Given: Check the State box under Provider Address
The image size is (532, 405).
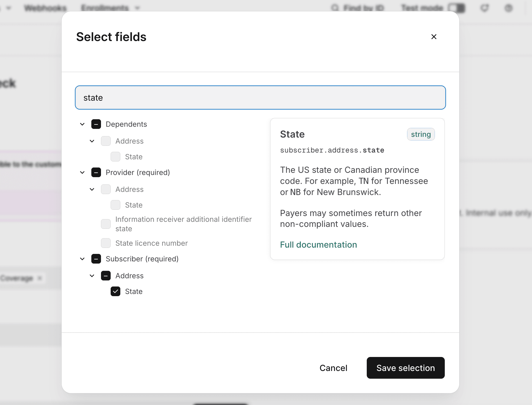Looking at the screenshot, I should [x=115, y=205].
